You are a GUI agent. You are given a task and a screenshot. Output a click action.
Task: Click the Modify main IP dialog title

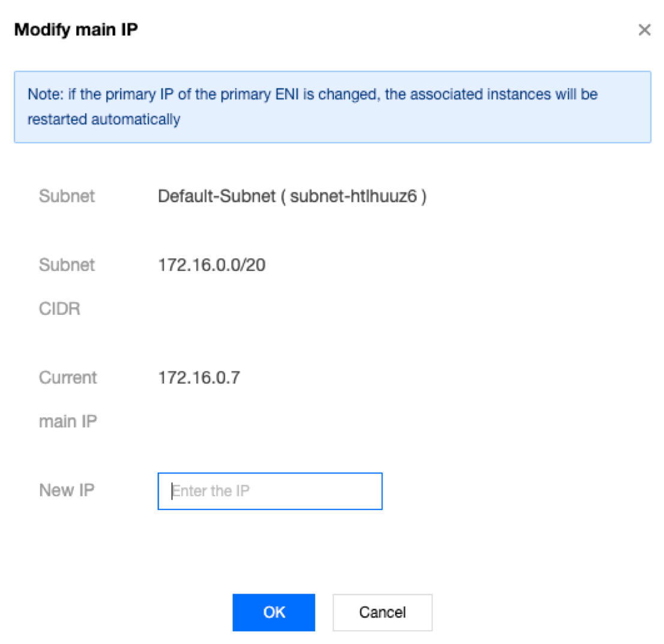[76, 29]
